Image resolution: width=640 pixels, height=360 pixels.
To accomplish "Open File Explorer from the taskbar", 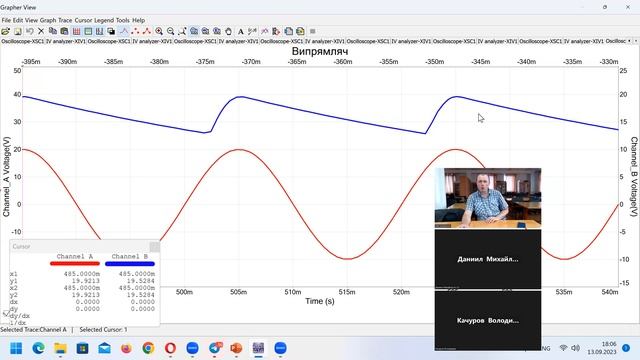I will click(60, 348).
